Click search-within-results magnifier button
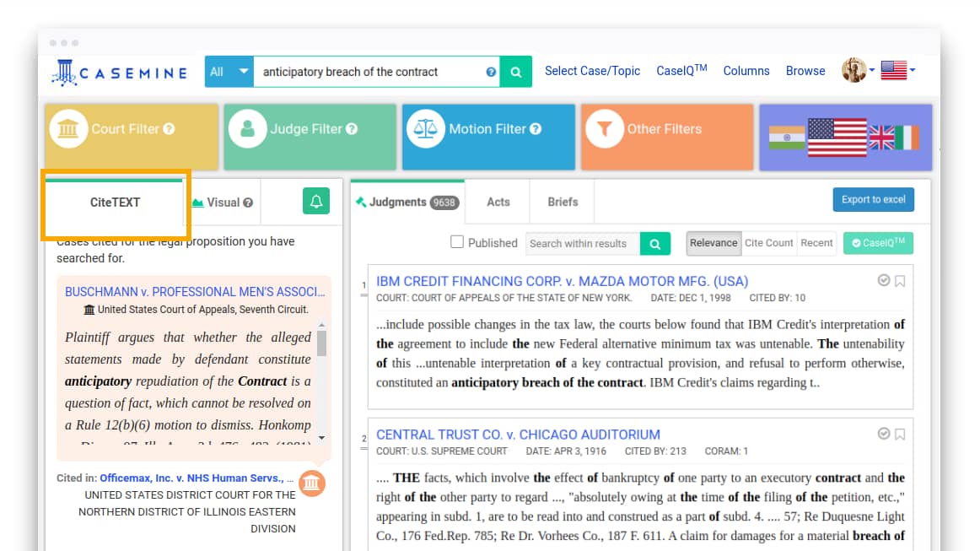The image size is (980, 551). [655, 244]
